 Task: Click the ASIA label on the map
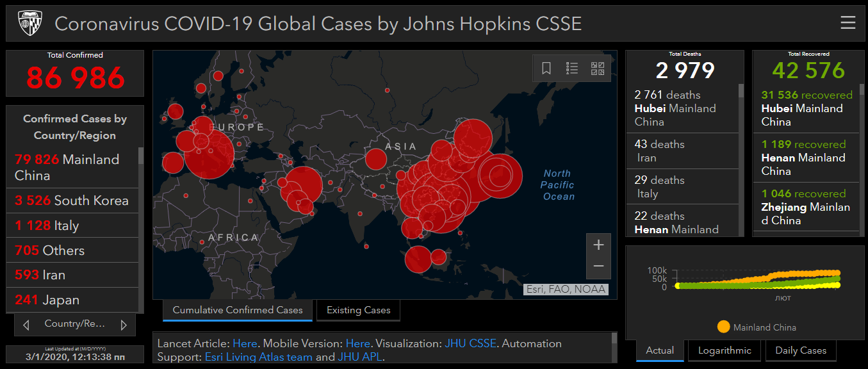click(x=401, y=147)
